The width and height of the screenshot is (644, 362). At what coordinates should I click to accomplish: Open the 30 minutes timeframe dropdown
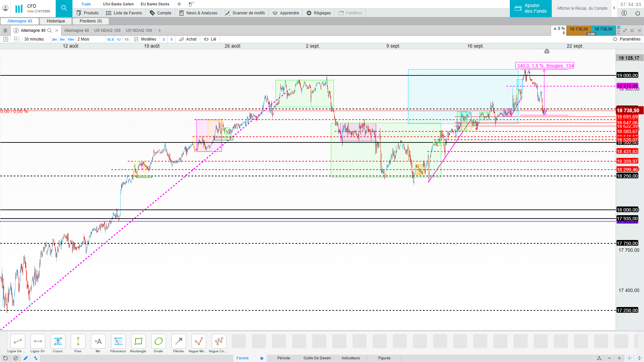(x=34, y=39)
